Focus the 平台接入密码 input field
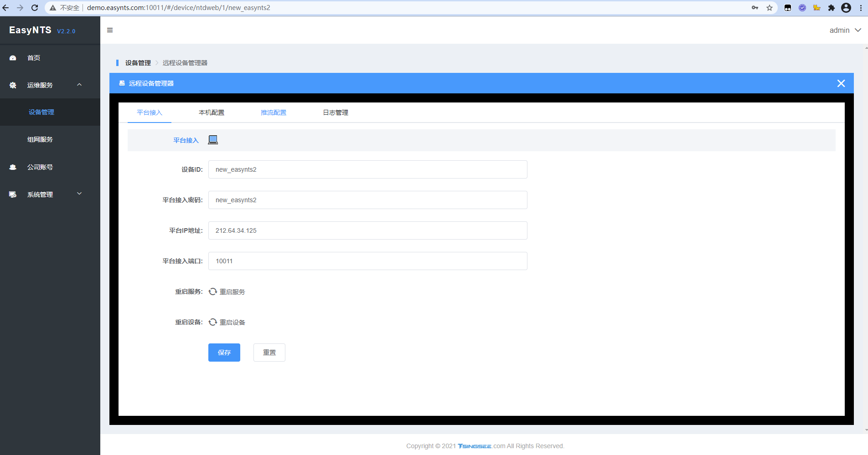The height and width of the screenshot is (455, 868). click(368, 200)
